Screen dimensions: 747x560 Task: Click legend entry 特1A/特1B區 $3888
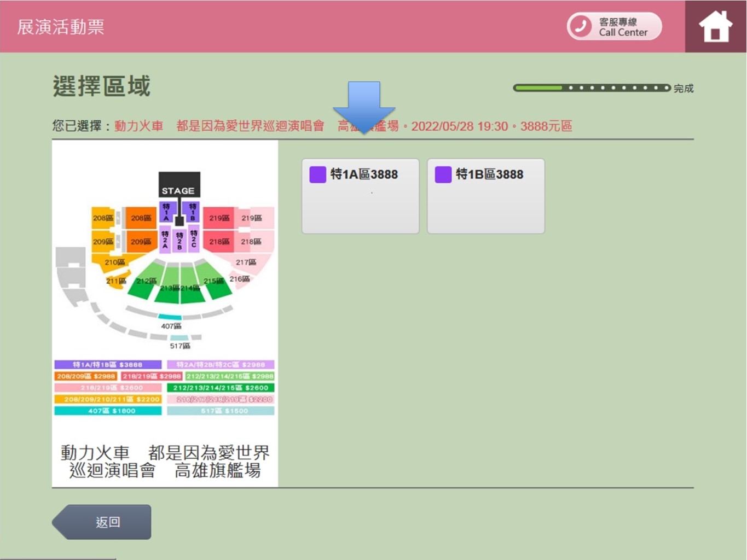point(108,364)
